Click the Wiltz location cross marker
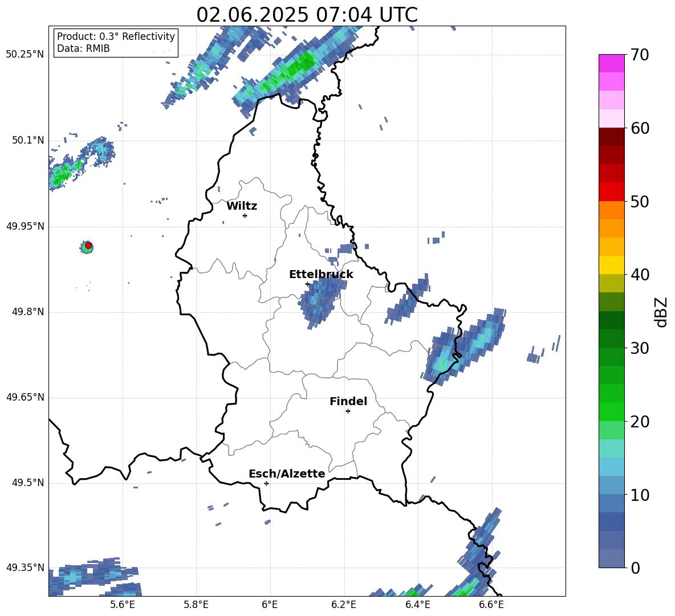Screen dimensions: 675x616 click(245, 215)
